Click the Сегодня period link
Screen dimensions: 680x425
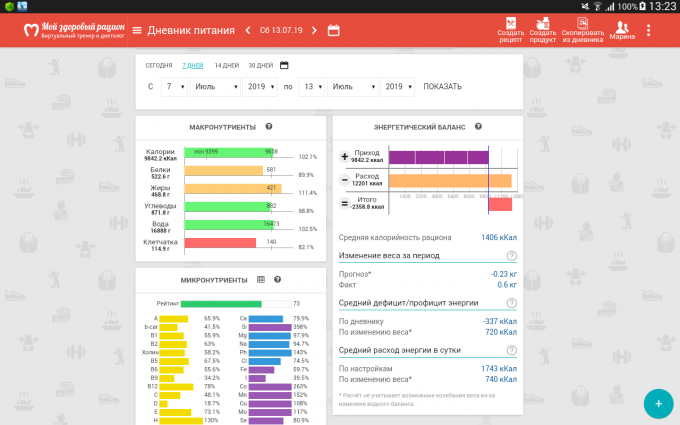coord(159,65)
